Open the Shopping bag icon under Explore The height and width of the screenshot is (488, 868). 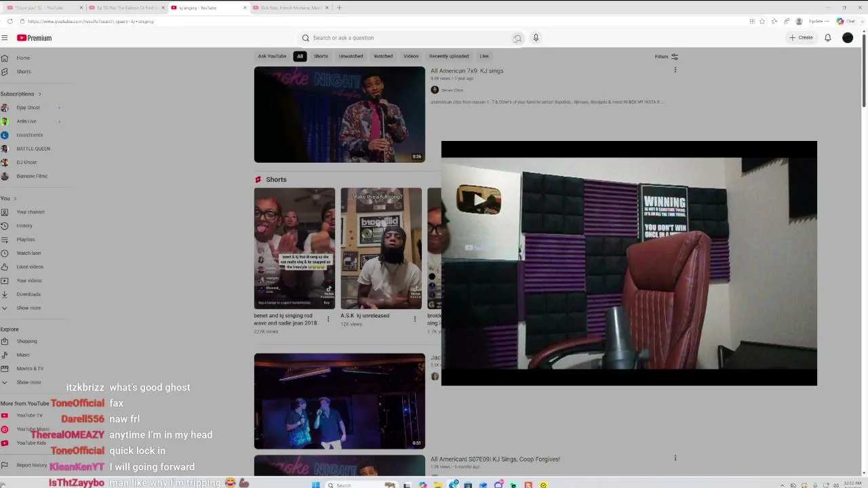coord(5,342)
